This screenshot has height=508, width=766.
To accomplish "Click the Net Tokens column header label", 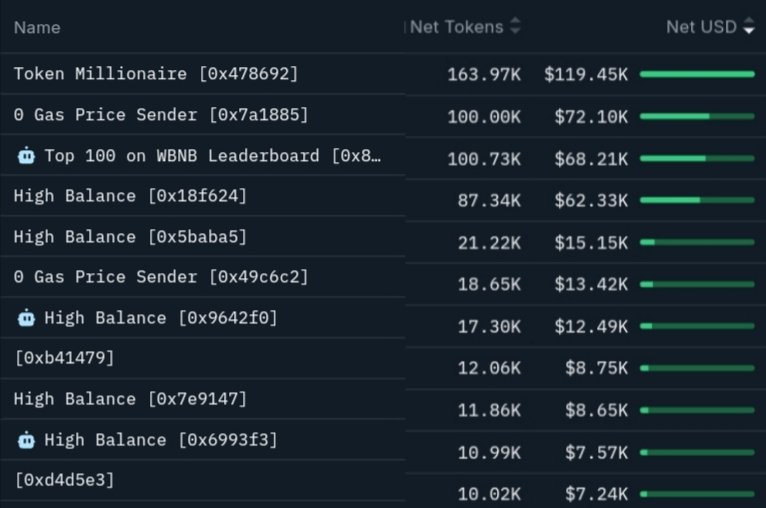I will [x=456, y=27].
